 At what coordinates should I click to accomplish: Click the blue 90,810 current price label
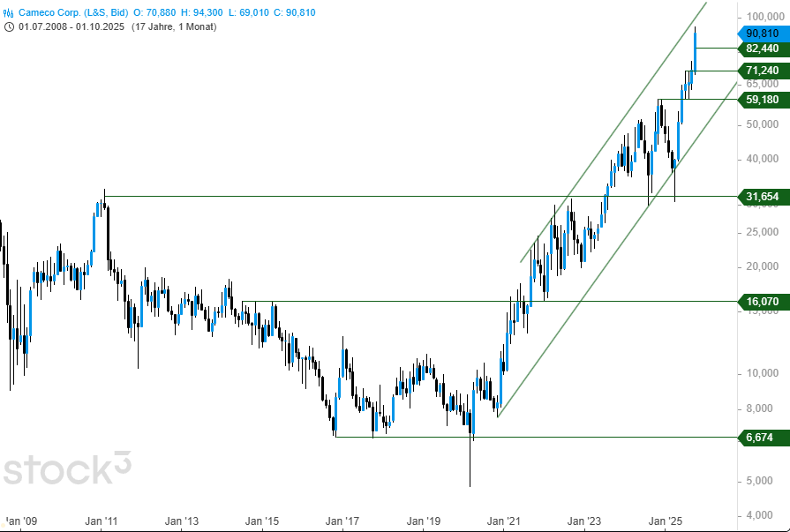tap(764, 34)
